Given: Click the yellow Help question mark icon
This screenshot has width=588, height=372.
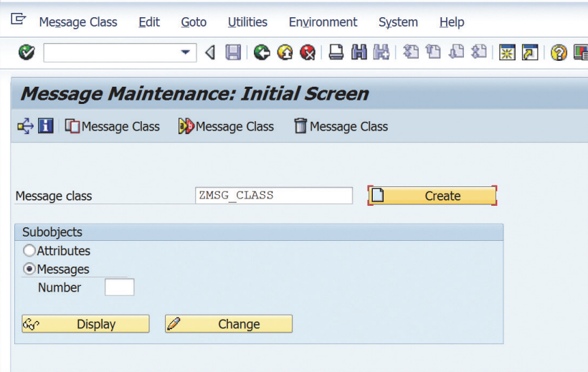Looking at the screenshot, I should tap(559, 52).
